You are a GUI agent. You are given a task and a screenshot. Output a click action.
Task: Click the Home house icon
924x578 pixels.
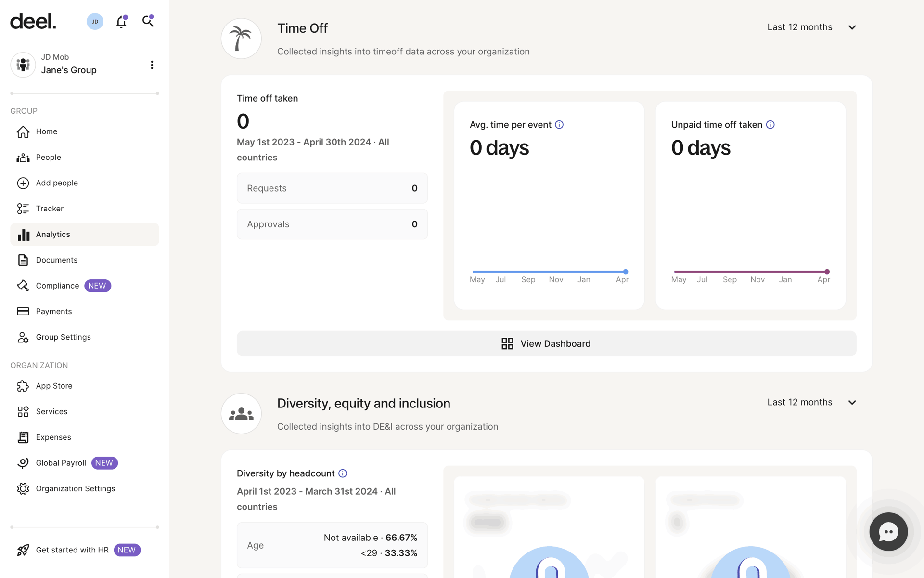[23, 131]
